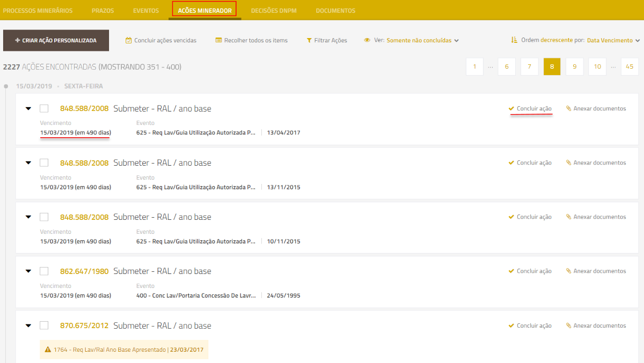
Task: Click Anexar documentos for 848.588/2008 event 10/11/2015
Action: tap(596, 217)
